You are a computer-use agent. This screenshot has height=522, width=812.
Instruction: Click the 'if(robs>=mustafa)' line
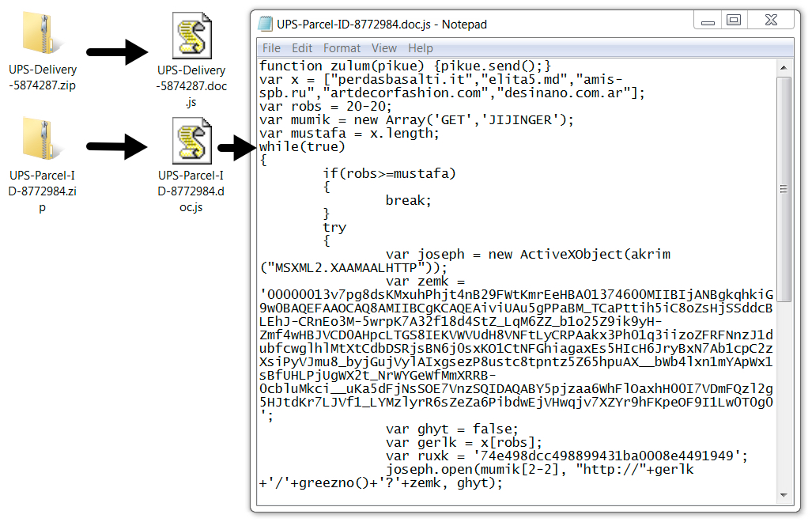pos(390,173)
